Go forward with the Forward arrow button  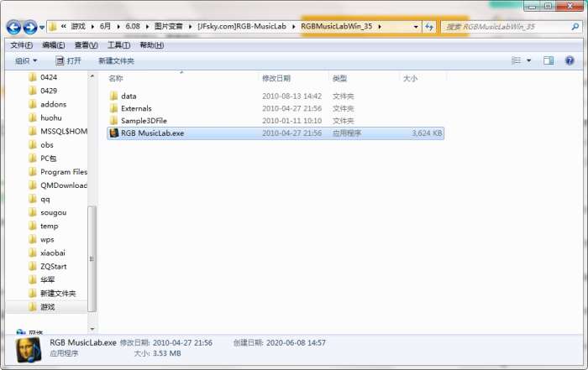point(30,27)
